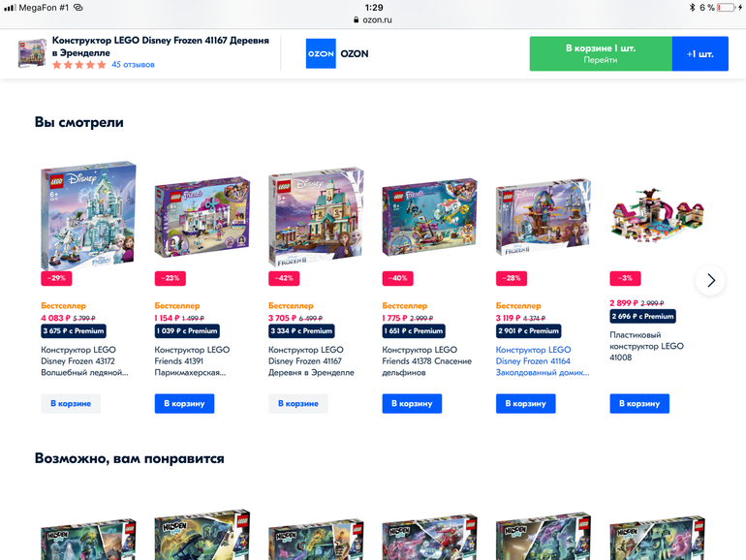This screenshot has width=746, height=560.
Task: Click the 2 696 ₽ с Premium badge
Action: tap(642, 317)
